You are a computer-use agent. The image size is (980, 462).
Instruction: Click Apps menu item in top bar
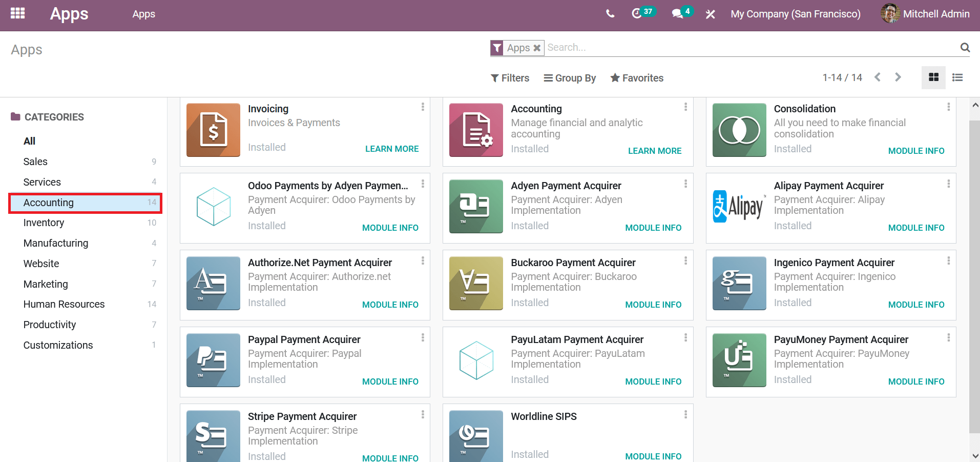pos(143,14)
